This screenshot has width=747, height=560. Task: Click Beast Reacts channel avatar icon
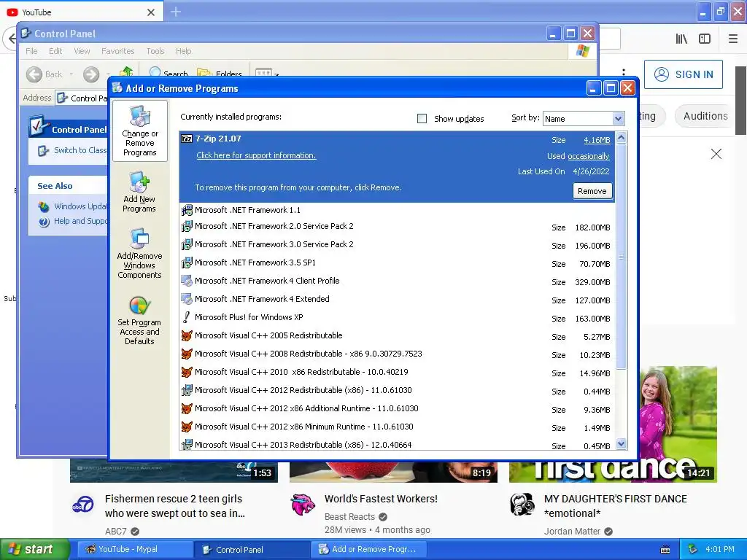(x=303, y=505)
